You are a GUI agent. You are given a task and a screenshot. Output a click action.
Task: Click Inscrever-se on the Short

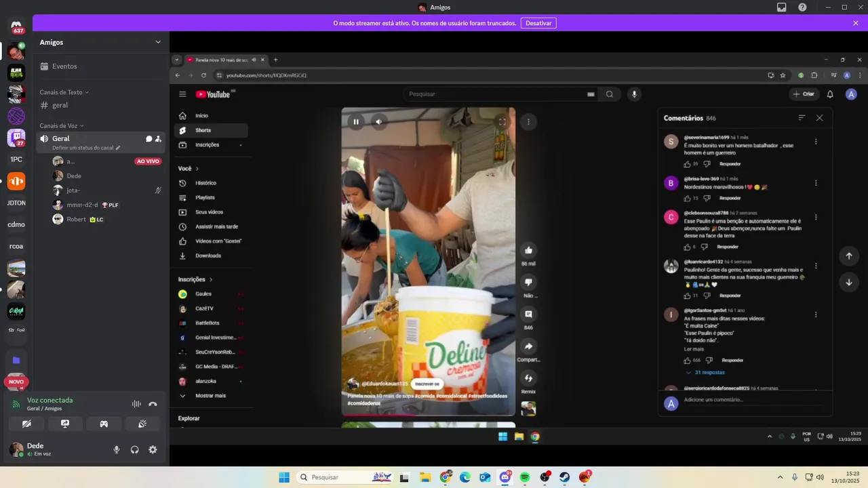point(427,384)
